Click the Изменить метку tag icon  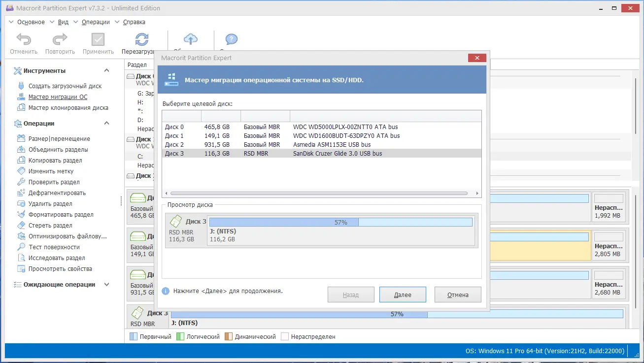click(x=21, y=171)
